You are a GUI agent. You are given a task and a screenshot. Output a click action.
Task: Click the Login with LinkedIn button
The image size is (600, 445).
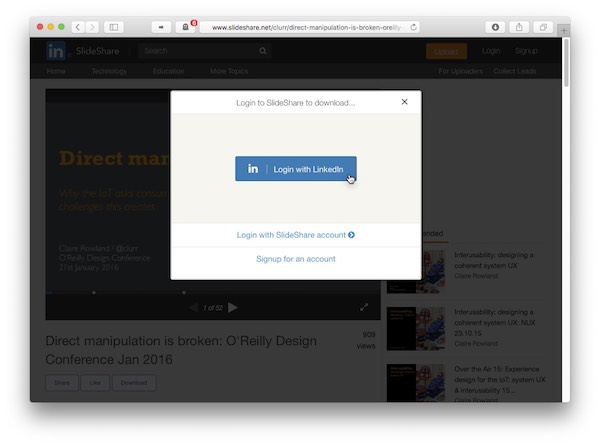click(x=296, y=169)
